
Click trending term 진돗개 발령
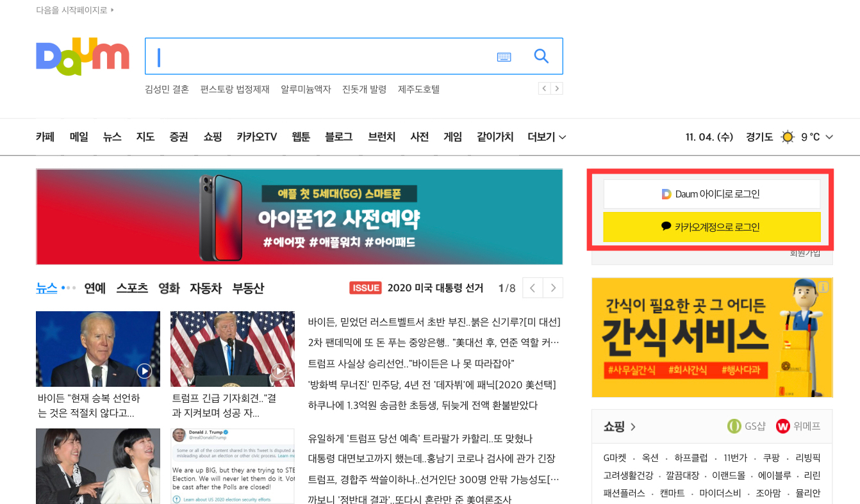click(365, 89)
